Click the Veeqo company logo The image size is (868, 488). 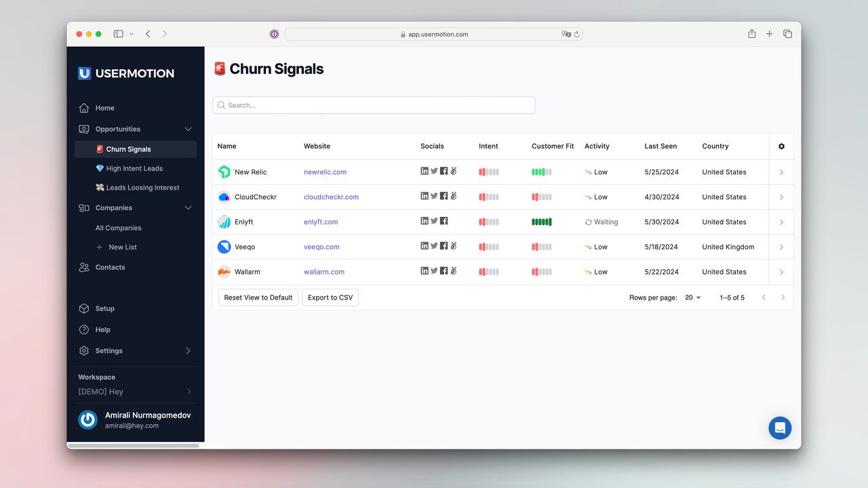point(224,247)
